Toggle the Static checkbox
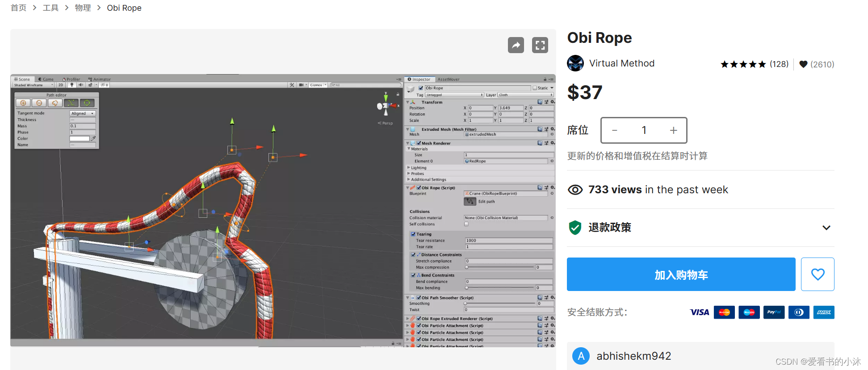This screenshot has width=868, height=370. point(535,88)
